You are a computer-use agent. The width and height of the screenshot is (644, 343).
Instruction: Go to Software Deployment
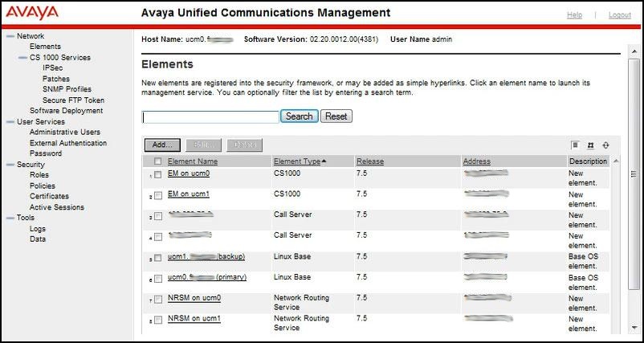click(x=66, y=111)
